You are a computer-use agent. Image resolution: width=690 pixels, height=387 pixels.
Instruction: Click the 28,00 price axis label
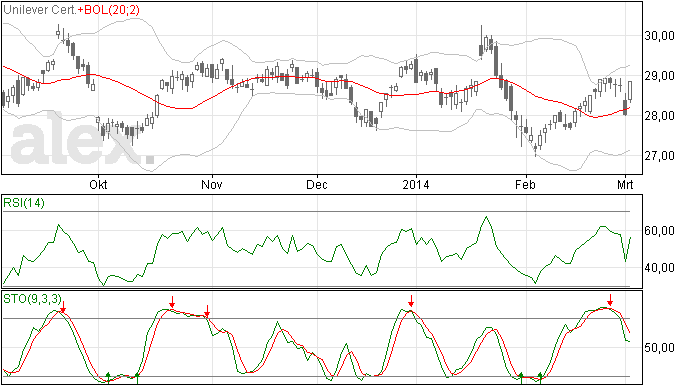(x=659, y=116)
